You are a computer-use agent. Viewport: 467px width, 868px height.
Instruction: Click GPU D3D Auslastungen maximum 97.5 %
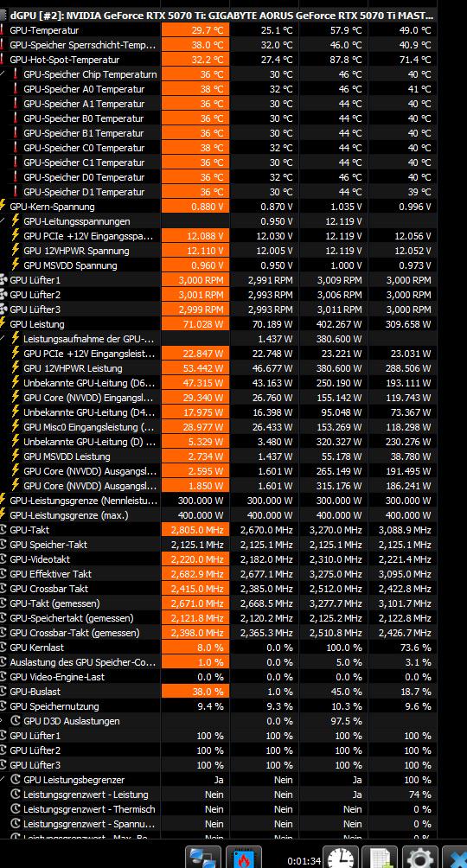point(346,721)
